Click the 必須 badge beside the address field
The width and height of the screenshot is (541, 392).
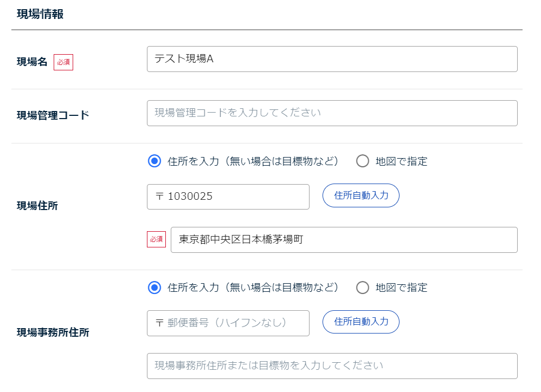pos(156,239)
